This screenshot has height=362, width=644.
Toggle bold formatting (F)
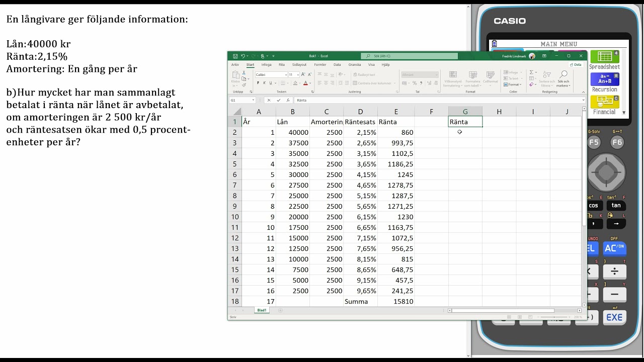pyautogui.click(x=258, y=83)
